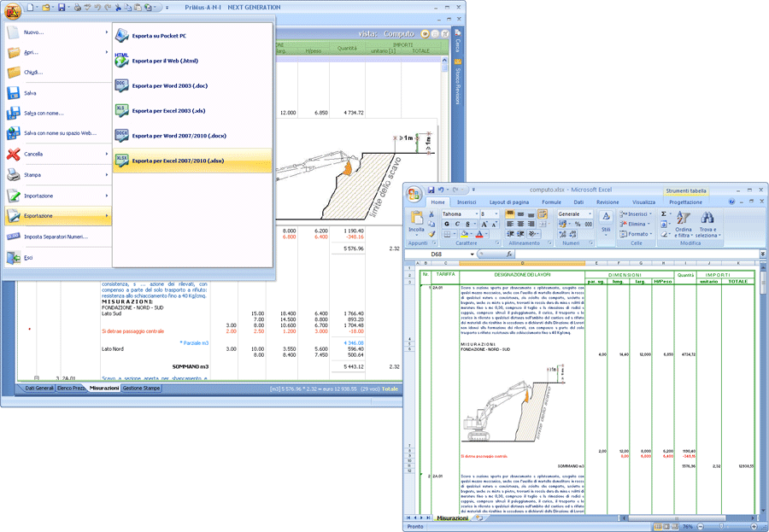Click the HTML globe export icon
The image size is (769, 532).
coord(121,61)
